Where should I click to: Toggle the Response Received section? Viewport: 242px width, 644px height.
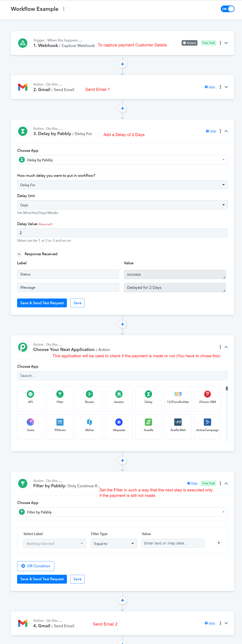(19, 254)
